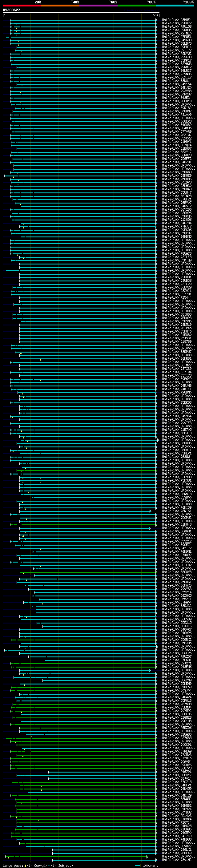This screenshot has width=197, height=868.
Task: Select UniRef100_P31009 label
Action: click(x=177, y=115)
